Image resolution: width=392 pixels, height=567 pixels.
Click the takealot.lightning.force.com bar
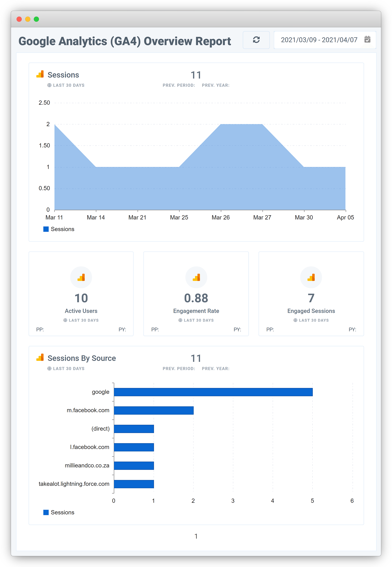pos(134,484)
